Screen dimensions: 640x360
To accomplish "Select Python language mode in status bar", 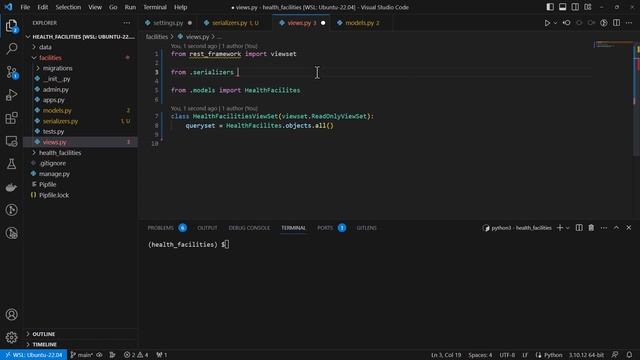I will 553,355.
